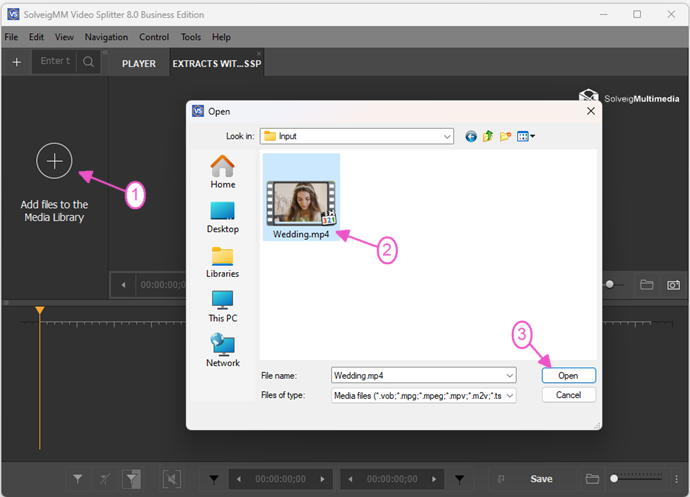This screenshot has height=497, width=690.
Task: Open the Tools menu
Action: pyautogui.click(x=191, y=37)
